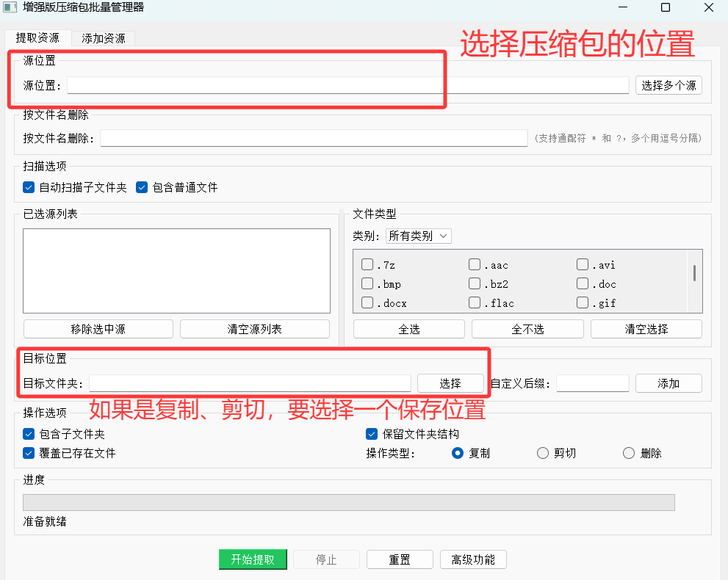
Task: Check the .7z file type box
Action: coord(367,265)
